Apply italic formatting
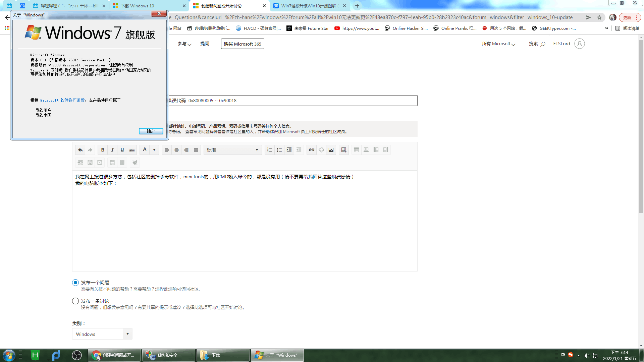The height and width of the screenshot is (362, 644). 112,150
